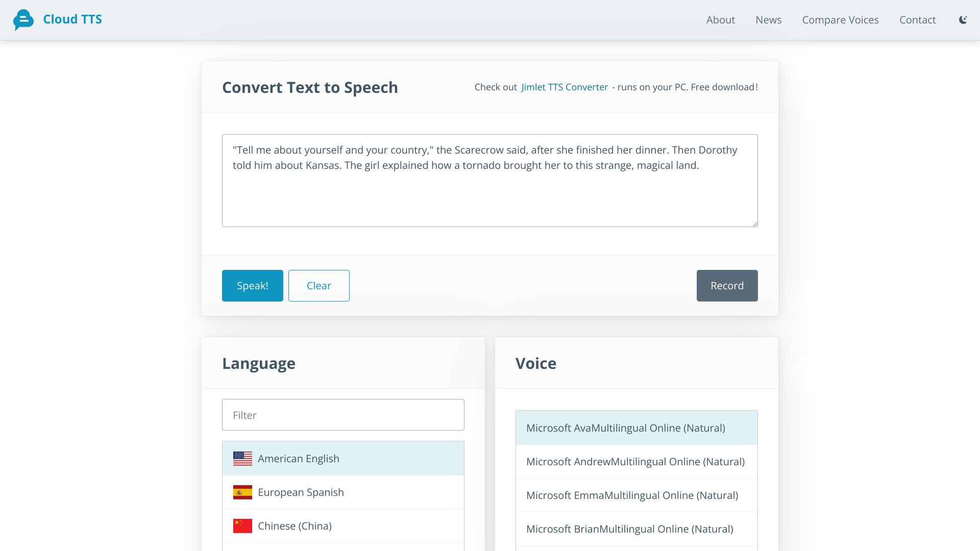Click the Voice panel heading
This screenshot has width=980, height=551.
(x=536, y=363)
